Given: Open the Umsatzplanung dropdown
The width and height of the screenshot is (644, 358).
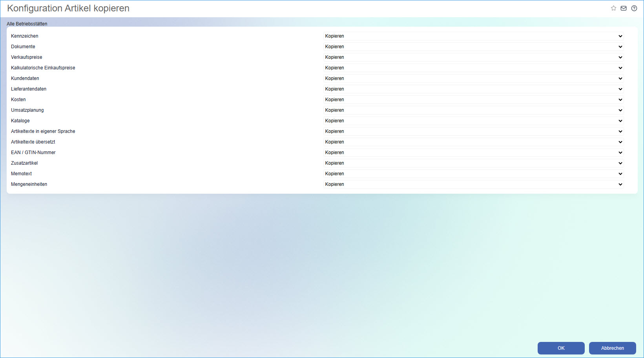Looking at the screenshot, I should pos(474,110).
